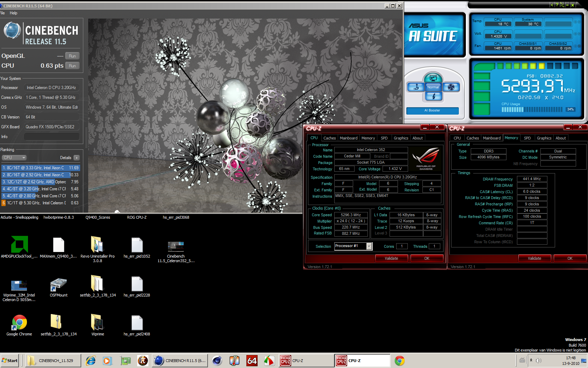Click the AI Suite joystick tuning button
Image resolution: width=588 pixels, height=368 pixels.
coord(416,87)
